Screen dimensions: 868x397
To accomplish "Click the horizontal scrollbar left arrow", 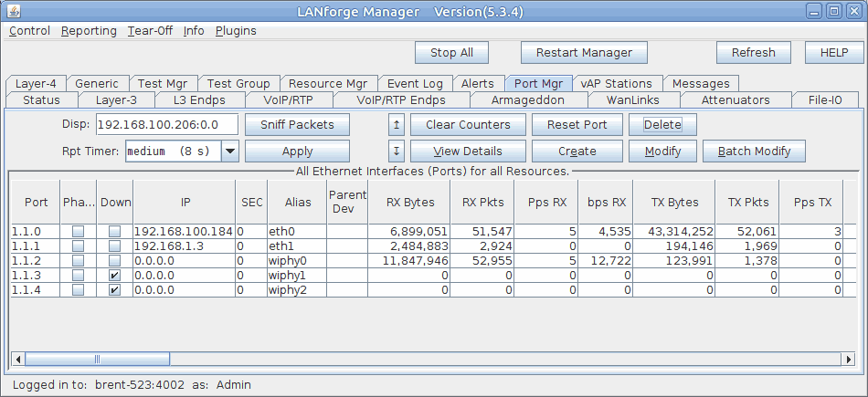I will click(17, 359).
